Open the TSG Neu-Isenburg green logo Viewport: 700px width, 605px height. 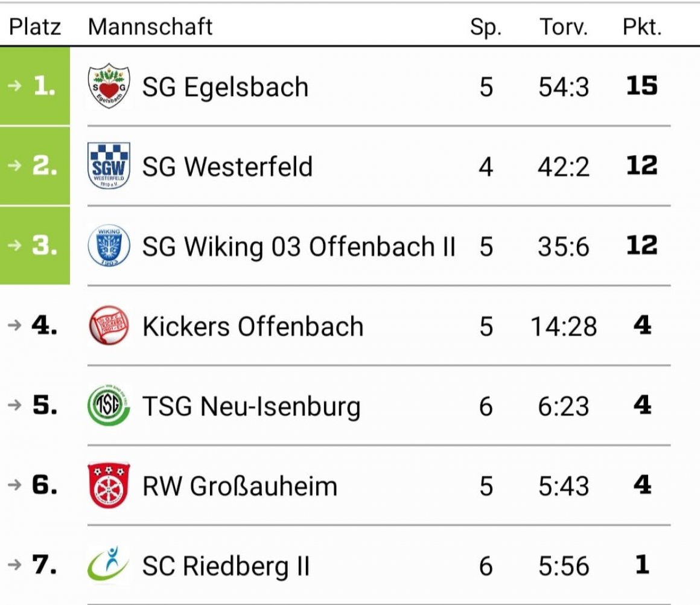109,405
